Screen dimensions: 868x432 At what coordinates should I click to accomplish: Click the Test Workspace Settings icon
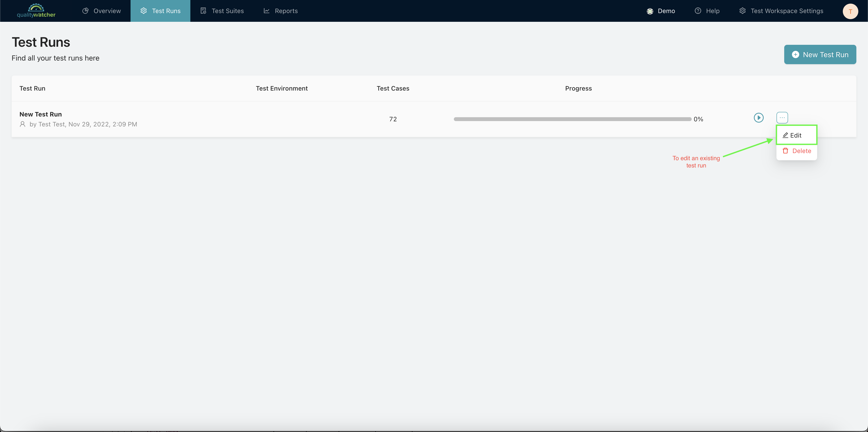click(x=741, y=10)
